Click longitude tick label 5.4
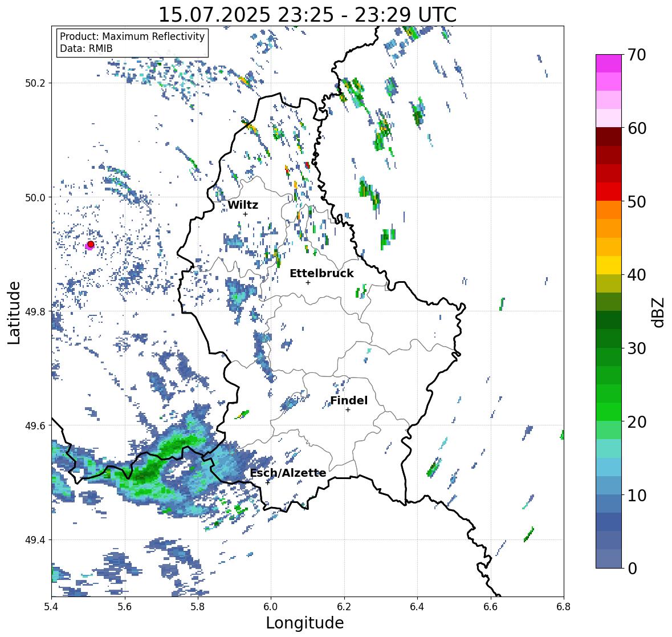 pyautogui.click(x=51, y=607)
